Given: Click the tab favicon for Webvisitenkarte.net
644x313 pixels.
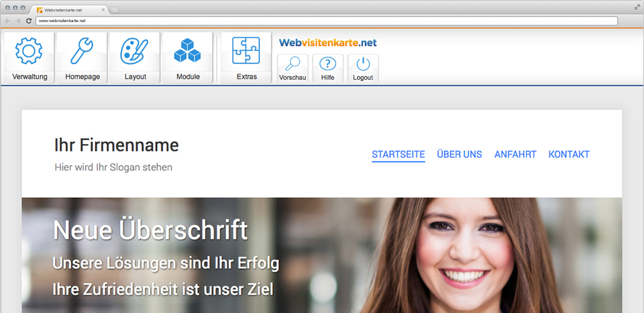Looking at the screenshot, I should (x=40, y=10).
